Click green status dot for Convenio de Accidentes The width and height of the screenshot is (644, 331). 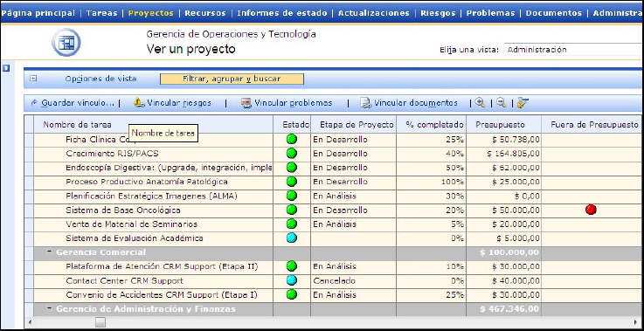[x=292, y=295]
